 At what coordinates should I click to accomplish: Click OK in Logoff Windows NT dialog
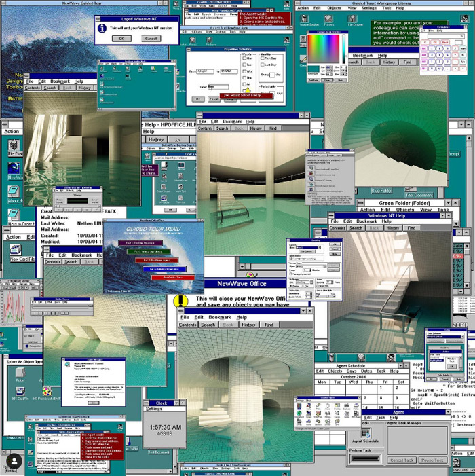point(121,39)
